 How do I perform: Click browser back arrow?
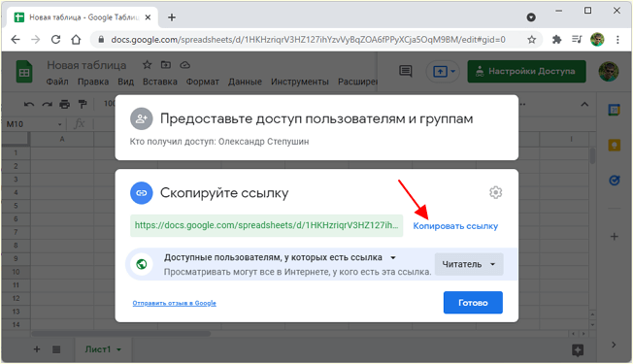click(x=16, y=40)
